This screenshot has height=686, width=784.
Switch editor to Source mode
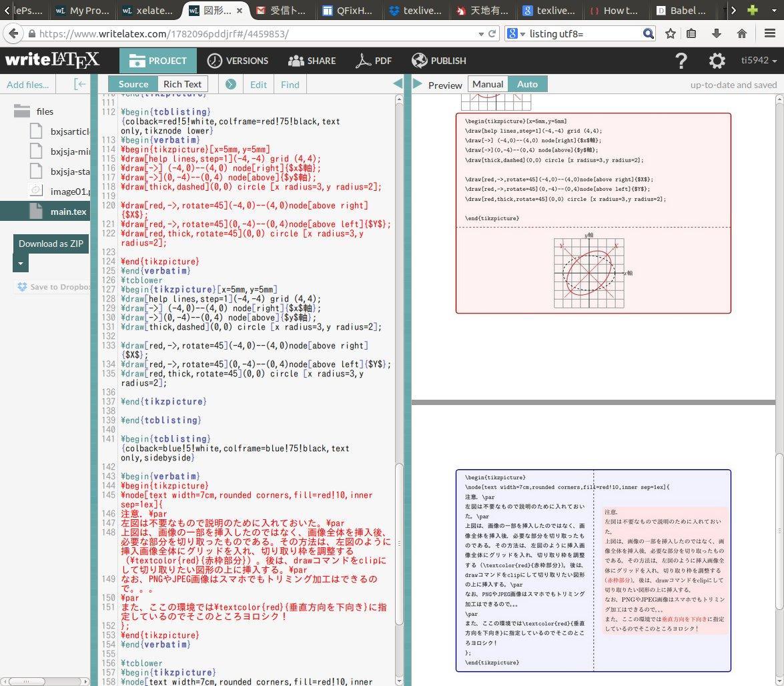point(133,84)
